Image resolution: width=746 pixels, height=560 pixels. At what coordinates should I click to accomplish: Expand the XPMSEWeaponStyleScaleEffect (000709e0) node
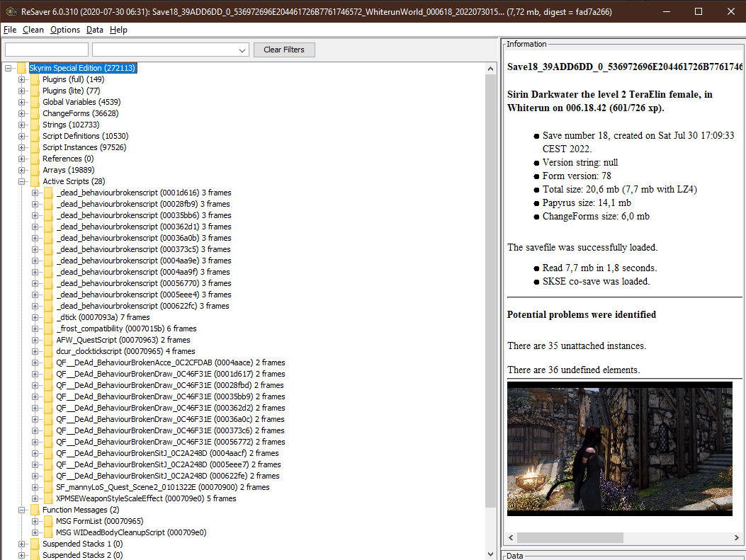(x=35, y=498)
